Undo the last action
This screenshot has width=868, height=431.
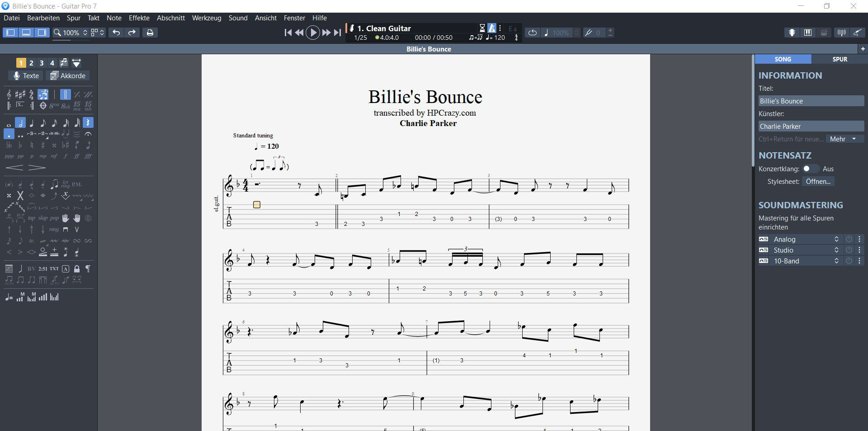(x=116, y=33)
